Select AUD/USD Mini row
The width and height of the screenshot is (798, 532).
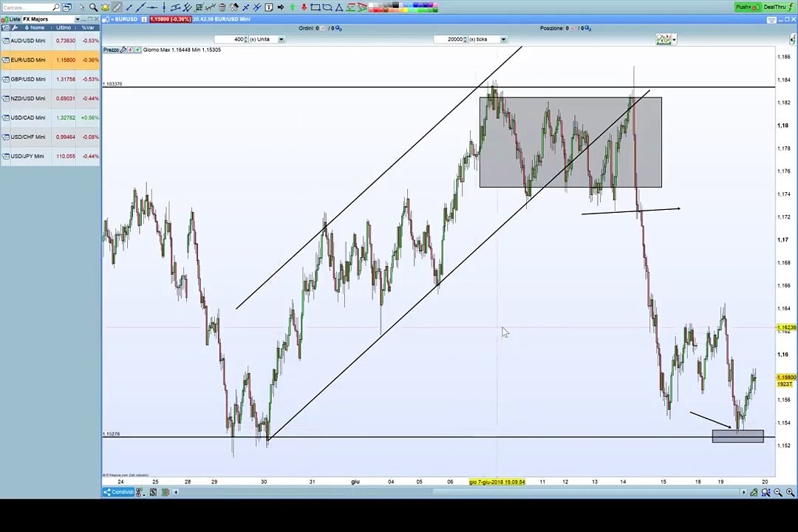pyautogui.click(x=50, y=41)
